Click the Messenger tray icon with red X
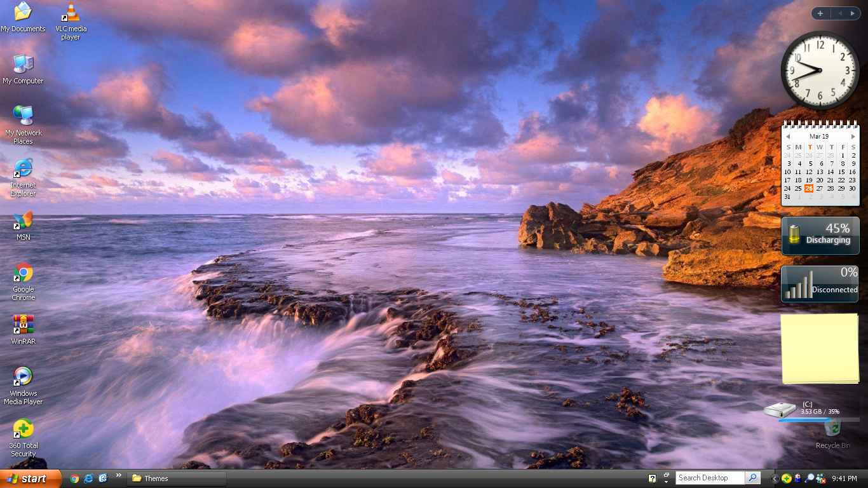Screen dimensions: 868x488 point(821,478)
